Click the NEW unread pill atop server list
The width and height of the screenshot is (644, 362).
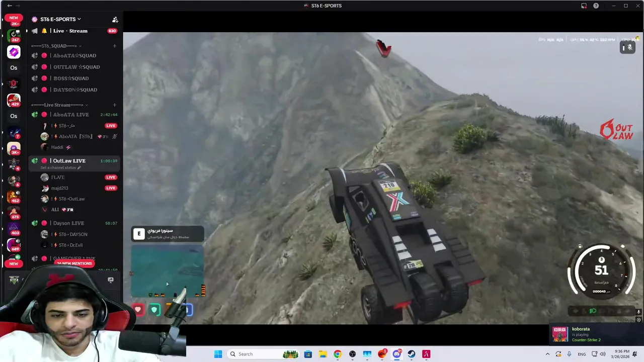14,18
